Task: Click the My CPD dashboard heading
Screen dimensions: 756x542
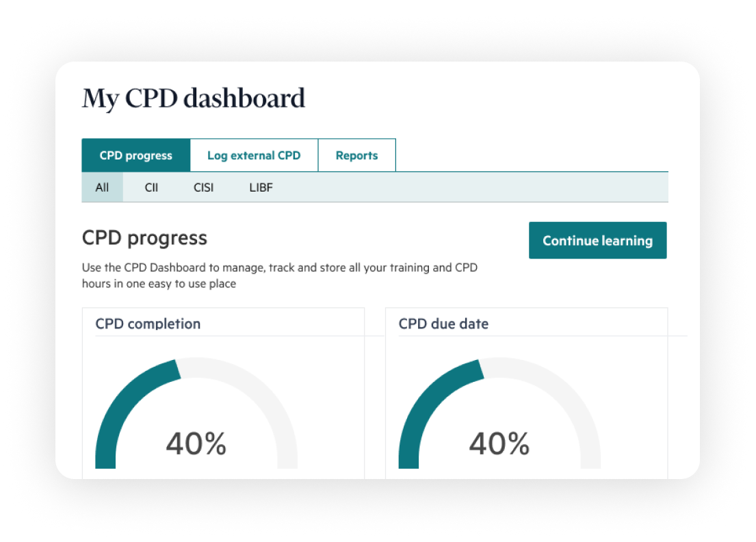Action: click(194, 98)
